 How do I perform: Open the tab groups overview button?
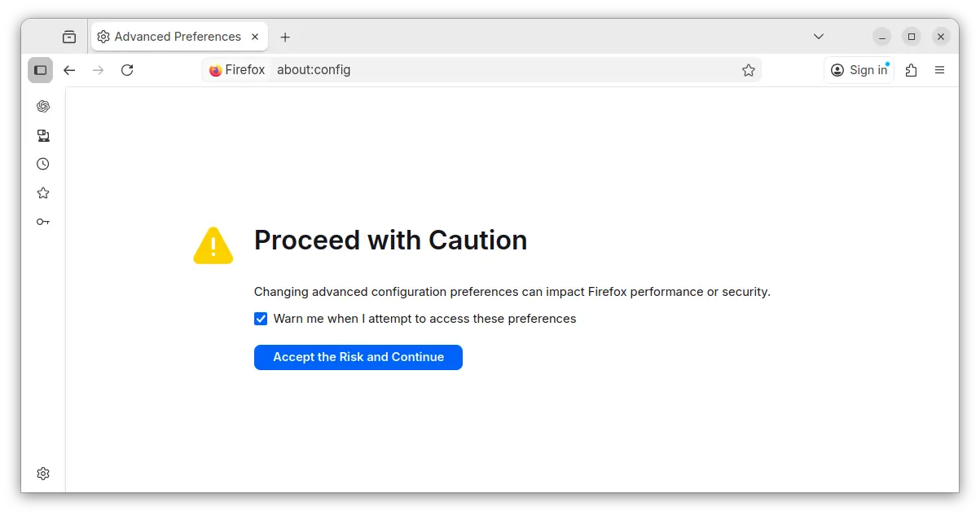tap(69, 37)
